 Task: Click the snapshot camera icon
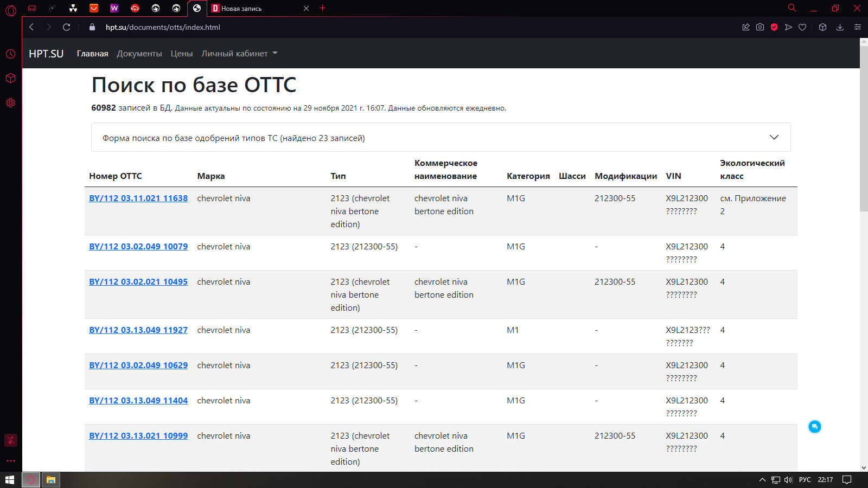click(760, 27)
